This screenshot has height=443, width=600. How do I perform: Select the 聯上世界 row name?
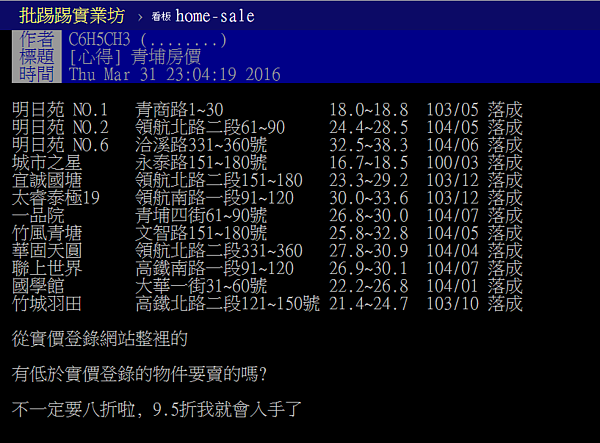point(47,268)
